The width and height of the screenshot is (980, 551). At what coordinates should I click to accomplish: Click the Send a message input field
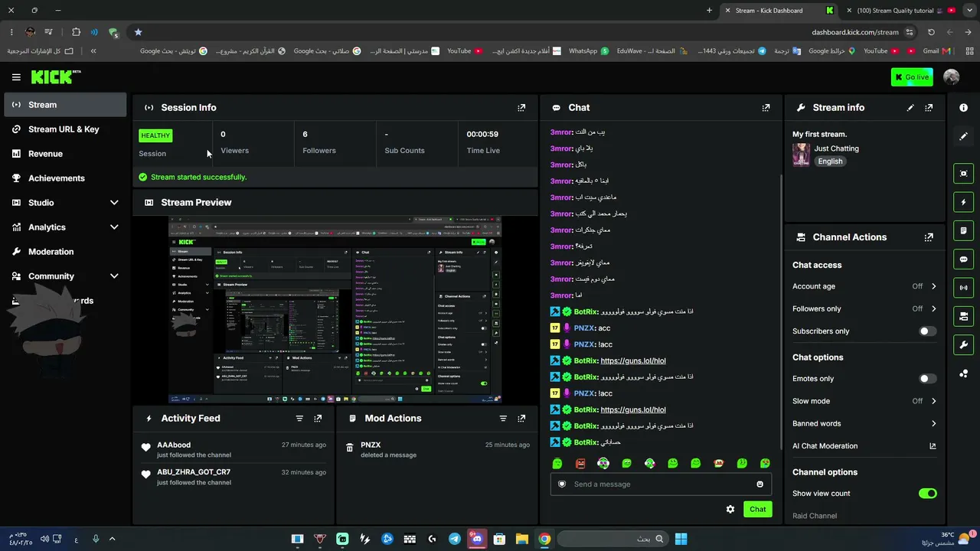661,484
